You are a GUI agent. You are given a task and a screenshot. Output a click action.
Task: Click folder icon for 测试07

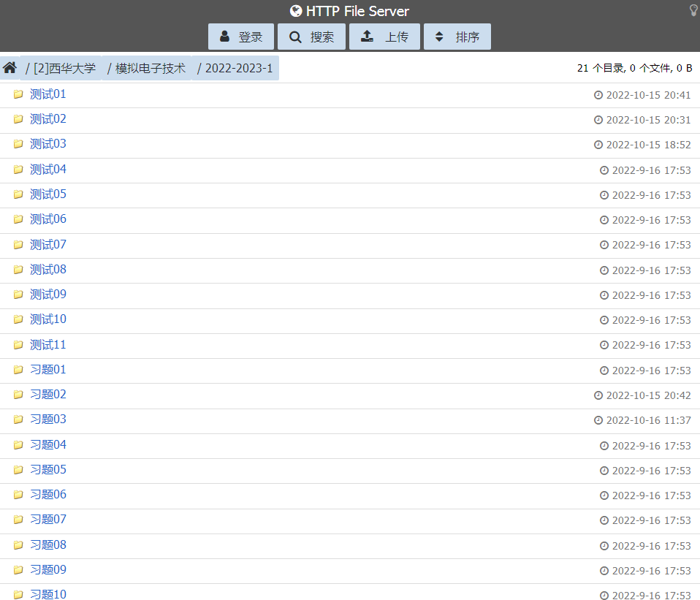coord(18,245)
